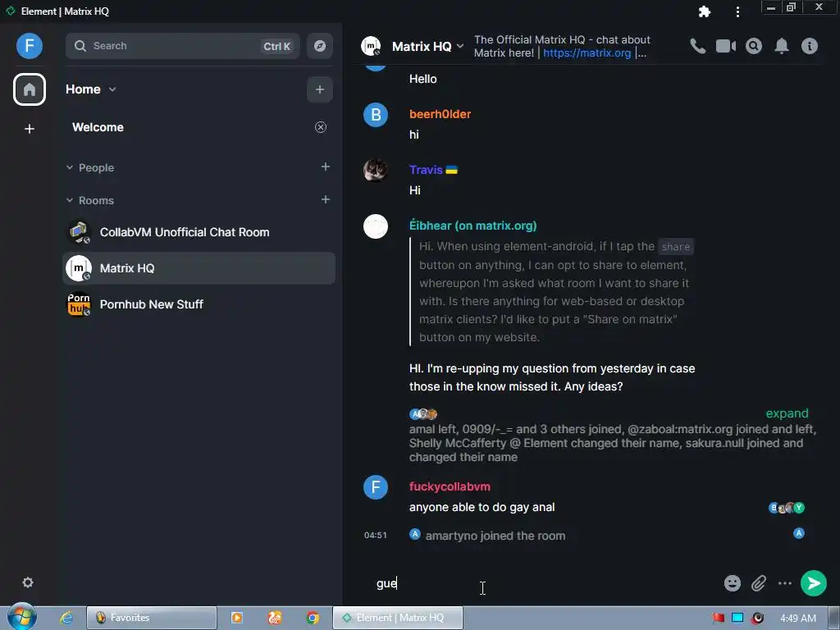Screen dimensions: 840x630
Task: Expand the Home dropdown chevron
Action: [112, 89]
